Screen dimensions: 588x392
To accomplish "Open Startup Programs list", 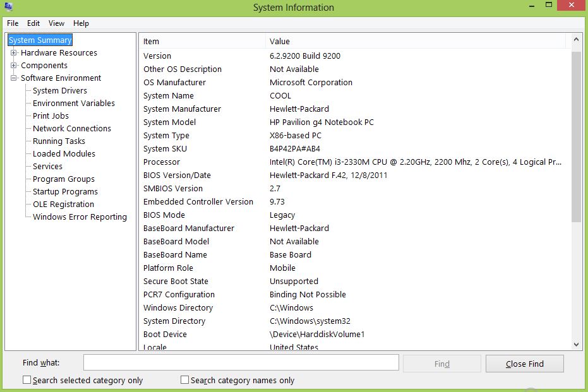I will (64, 191).
